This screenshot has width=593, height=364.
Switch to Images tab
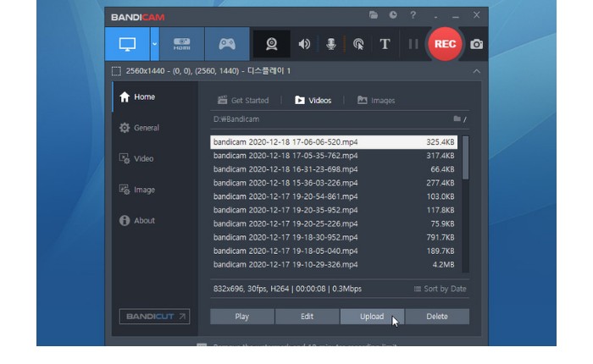(x=376, y=100)
